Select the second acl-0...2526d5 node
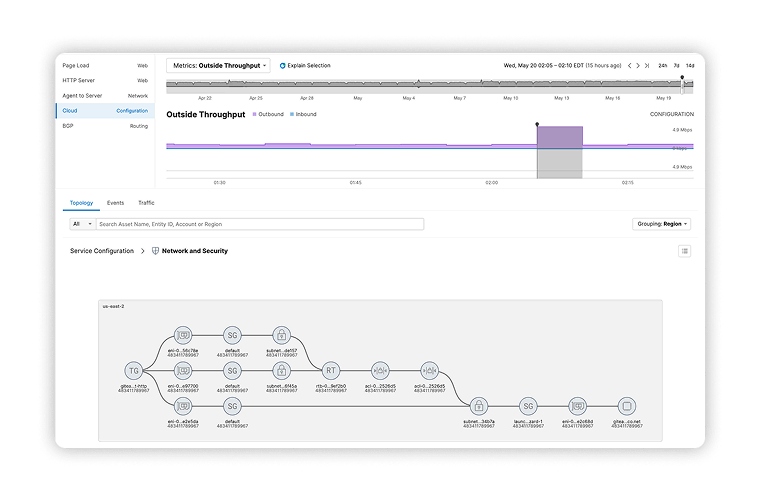 [429, 371]
